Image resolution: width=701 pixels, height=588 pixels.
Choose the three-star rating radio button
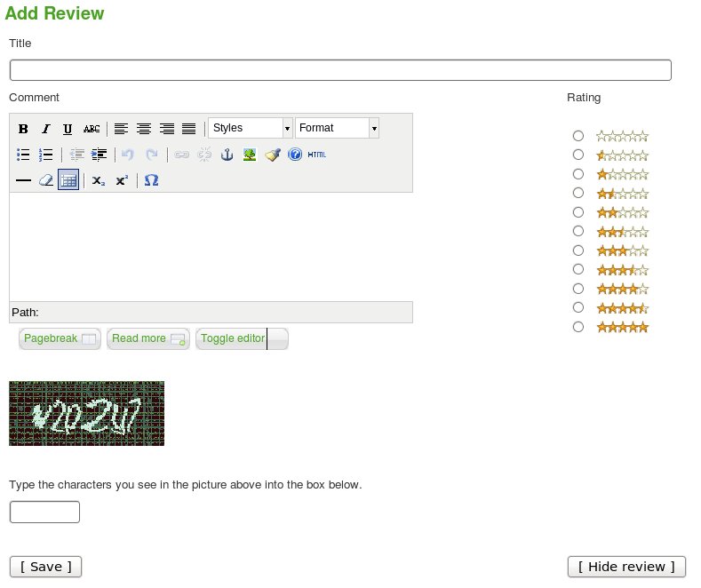[578, 250]
